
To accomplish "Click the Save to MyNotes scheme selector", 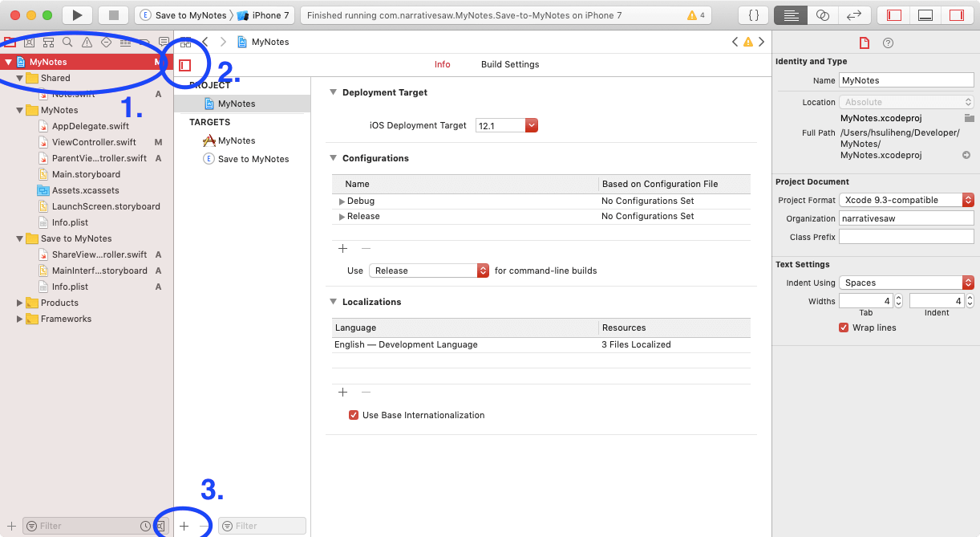I will 183,15.
